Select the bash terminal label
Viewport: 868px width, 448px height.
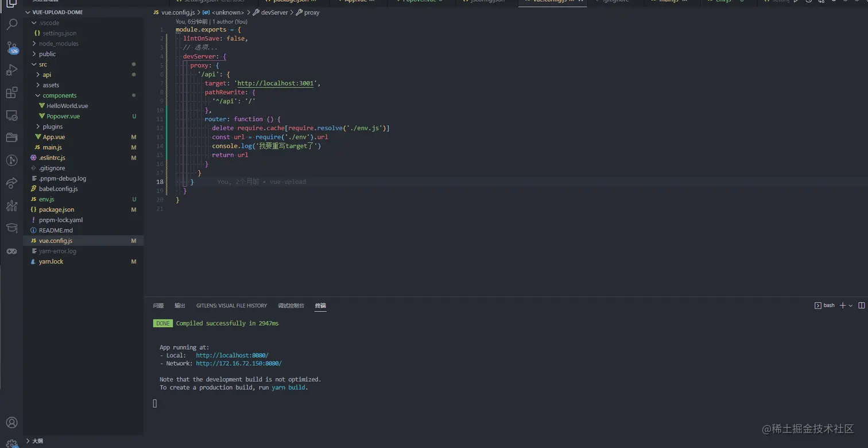(x=824, y=306)
